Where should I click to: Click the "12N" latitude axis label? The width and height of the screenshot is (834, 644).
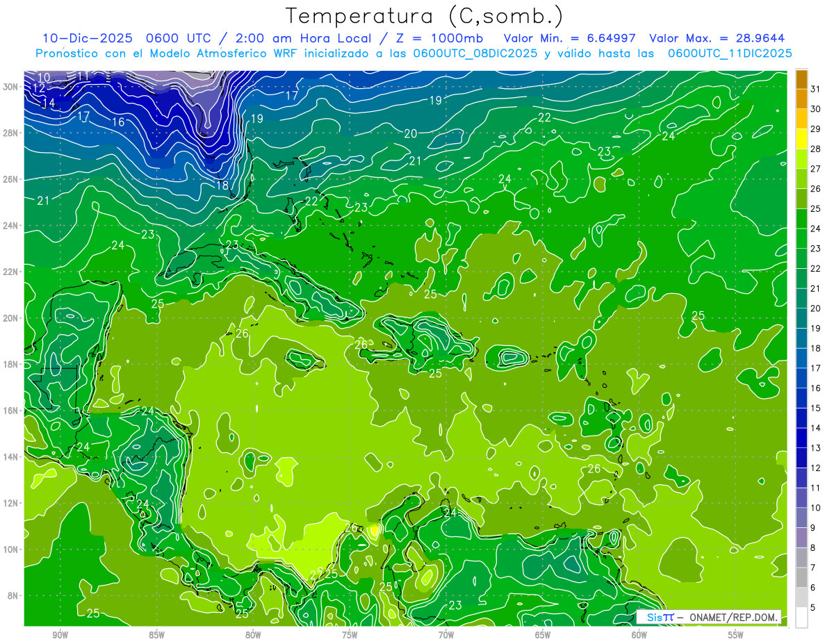10,503
